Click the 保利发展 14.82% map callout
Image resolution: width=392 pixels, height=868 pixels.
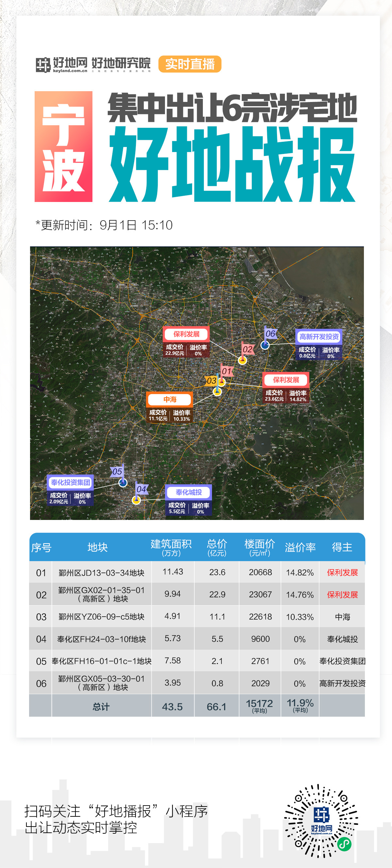286,388
